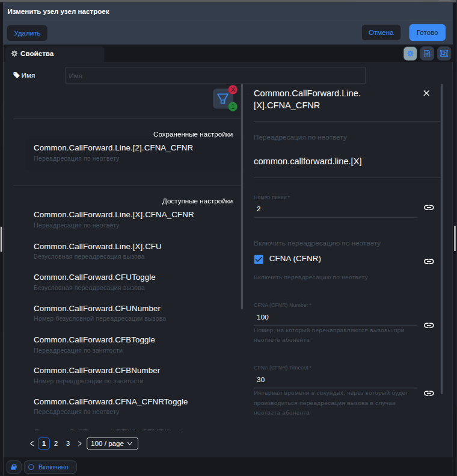Go to page 2 of the settings list

(56, 444)
